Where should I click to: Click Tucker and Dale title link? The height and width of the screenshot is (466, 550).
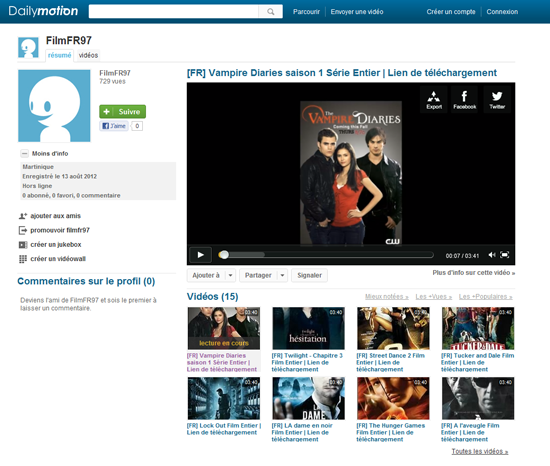coord(477,363)
